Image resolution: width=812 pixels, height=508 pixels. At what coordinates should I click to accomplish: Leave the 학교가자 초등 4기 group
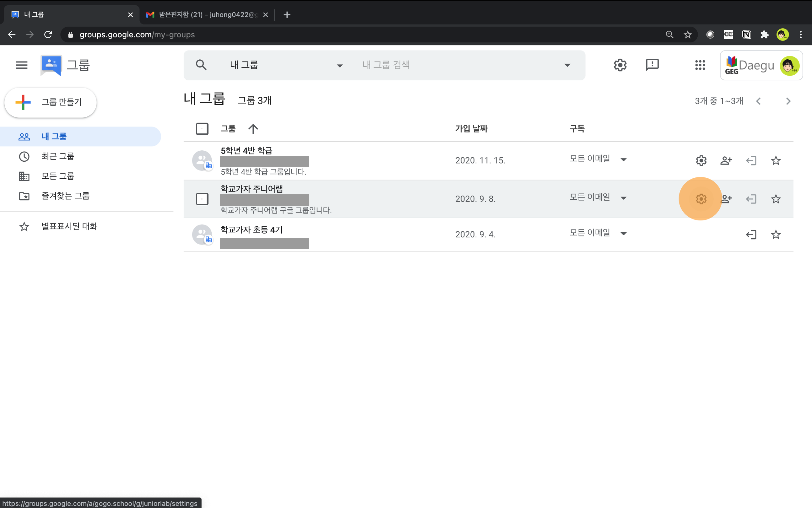[751, 235]
